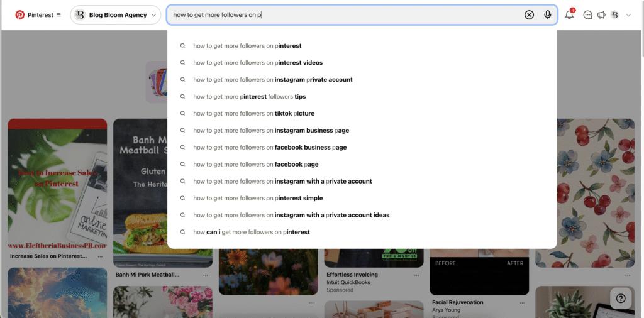Open more options for cherry pattern pin
Viewport: 644px width, 318px height.
[x=628, y=275]
